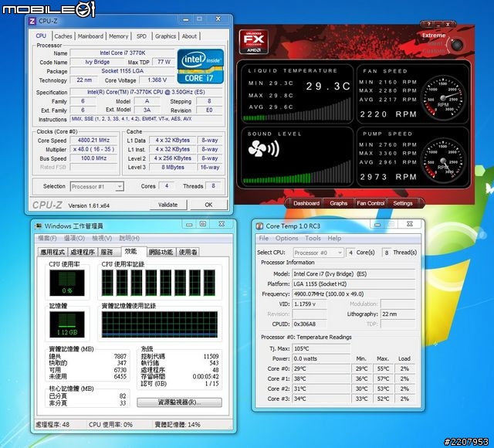Switch to the 處理程序 tab in Task Manager
The height and width of the screenshot is (448, 494).
(x=83, y=253)
